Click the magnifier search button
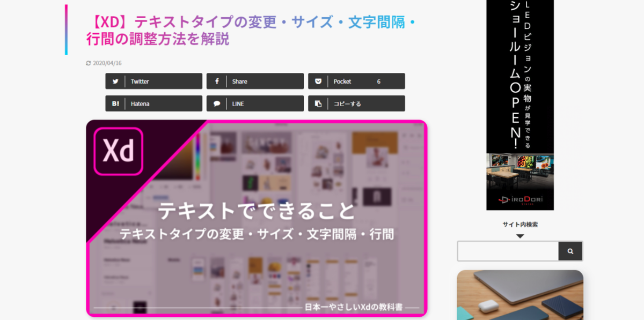This screenshot has width=644, height=320. (570, 251)
